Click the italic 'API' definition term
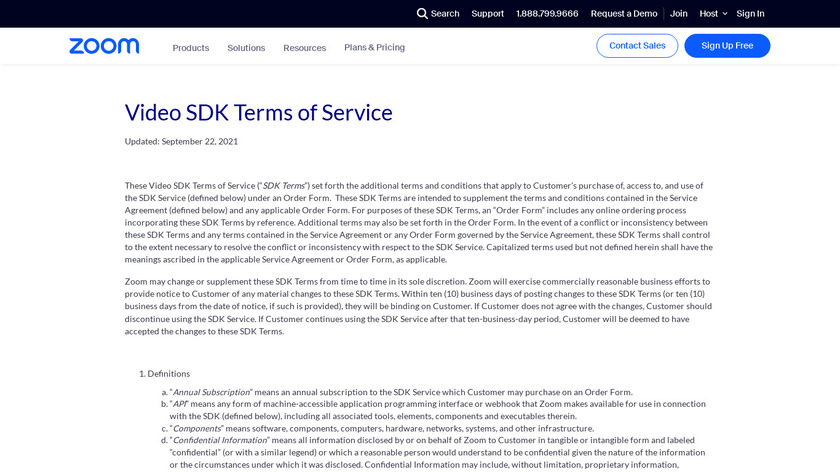This screenshot has width=840, height=472. tap(179, 404)
